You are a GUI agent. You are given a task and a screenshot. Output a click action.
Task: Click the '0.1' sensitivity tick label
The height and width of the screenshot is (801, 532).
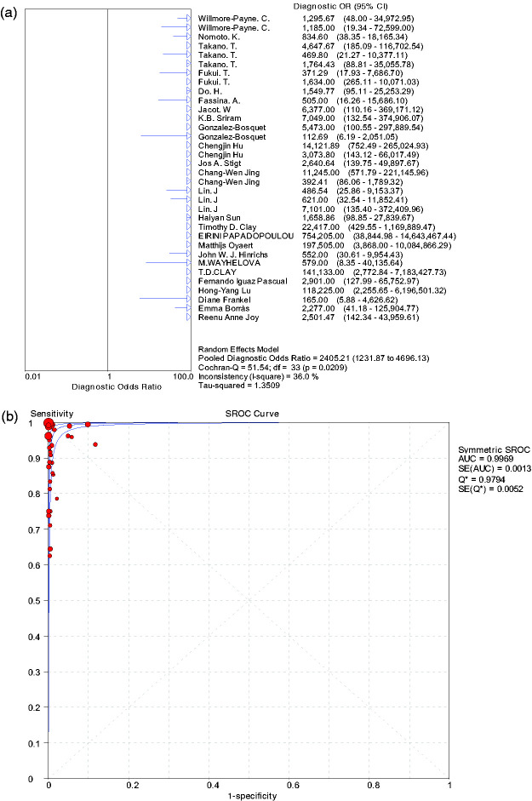[x=33, y=743]
